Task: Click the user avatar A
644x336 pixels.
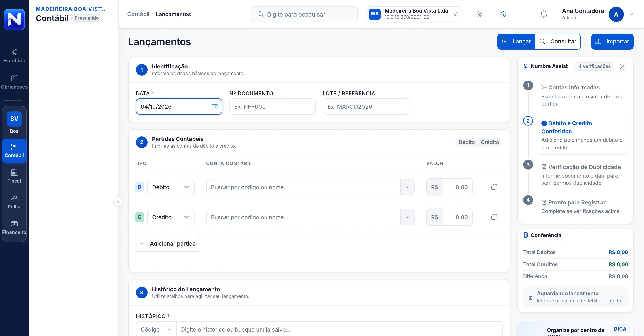Action: click(x=616, y=14)
